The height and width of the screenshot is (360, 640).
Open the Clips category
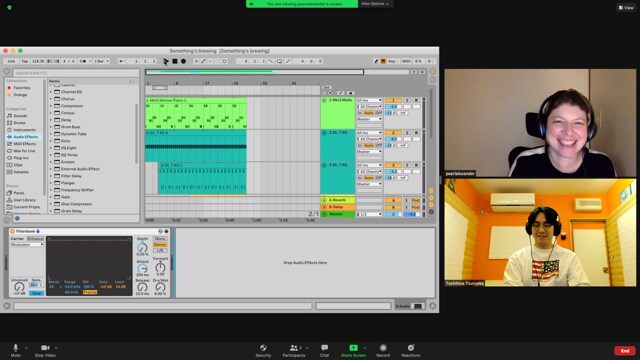click(x=18, y=165)
